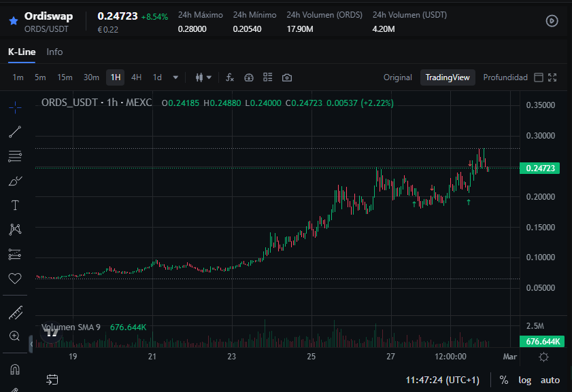The image size is (572, 392).
Task: Select the 15m timeframe
Action: pyautogui.click(x=65, y=77)
